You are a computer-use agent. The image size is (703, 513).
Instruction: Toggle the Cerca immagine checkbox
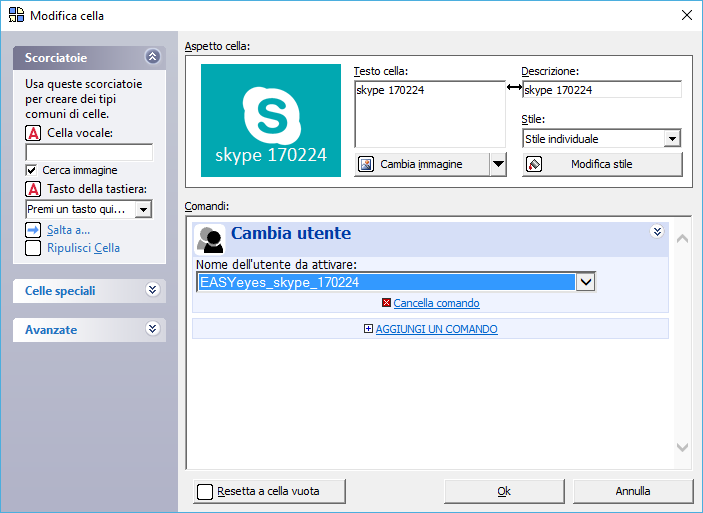pos(31,170)
